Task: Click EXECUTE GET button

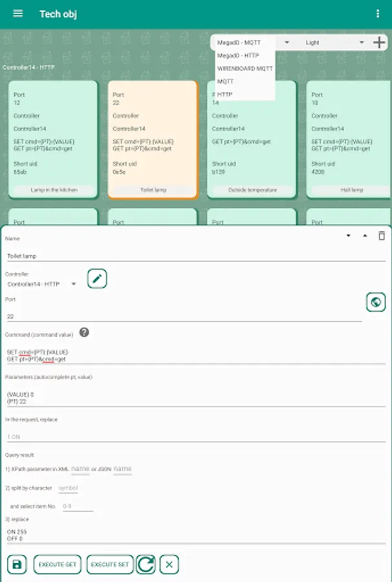Action: coord(57,565)
